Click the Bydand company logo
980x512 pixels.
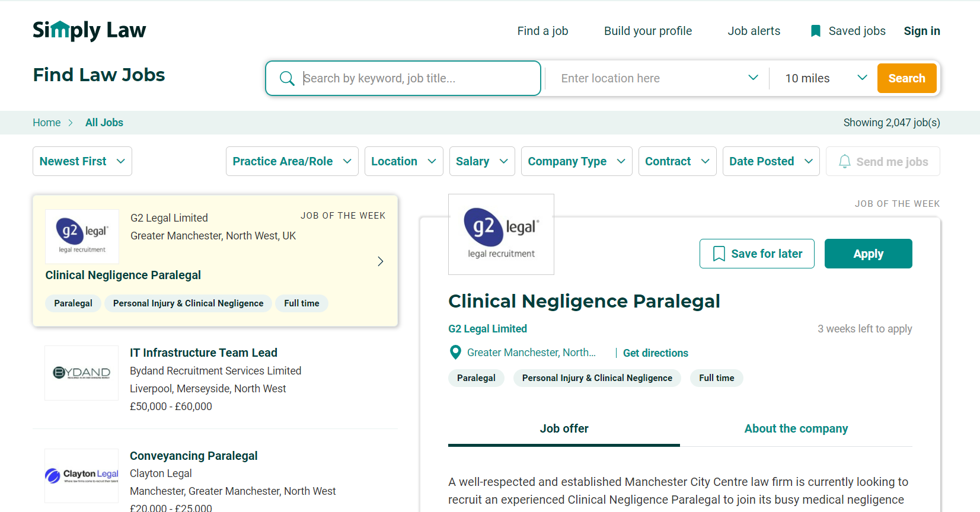(82, 373)
